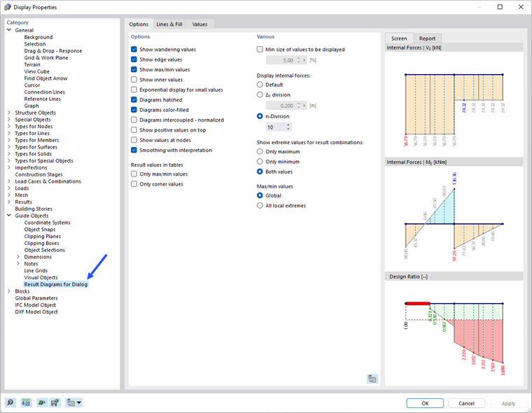Viewport: 532px width, 413px height.
Task: Collapse Guide Objects category
Action: pos(9,216)
